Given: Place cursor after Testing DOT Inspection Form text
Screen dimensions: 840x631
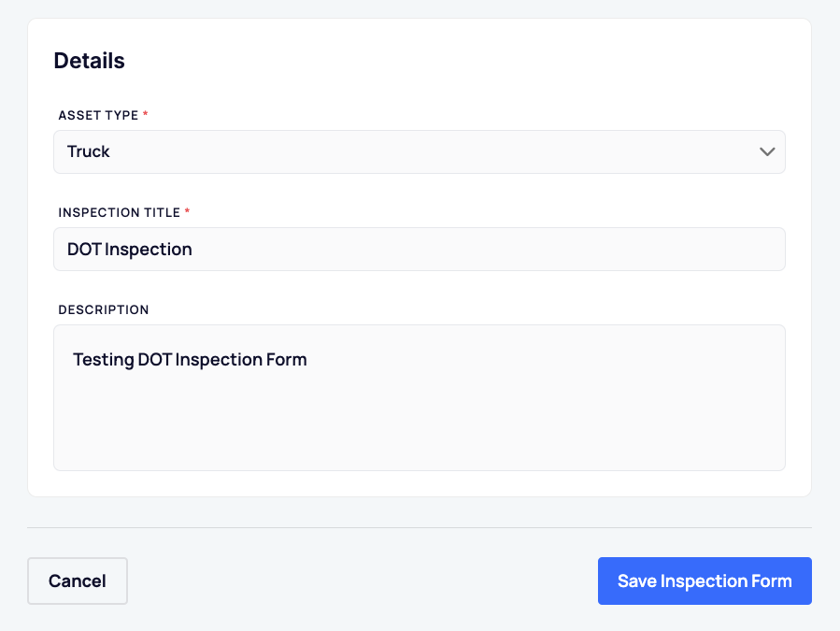Looking at the screenshot, I should pos(308,360).
